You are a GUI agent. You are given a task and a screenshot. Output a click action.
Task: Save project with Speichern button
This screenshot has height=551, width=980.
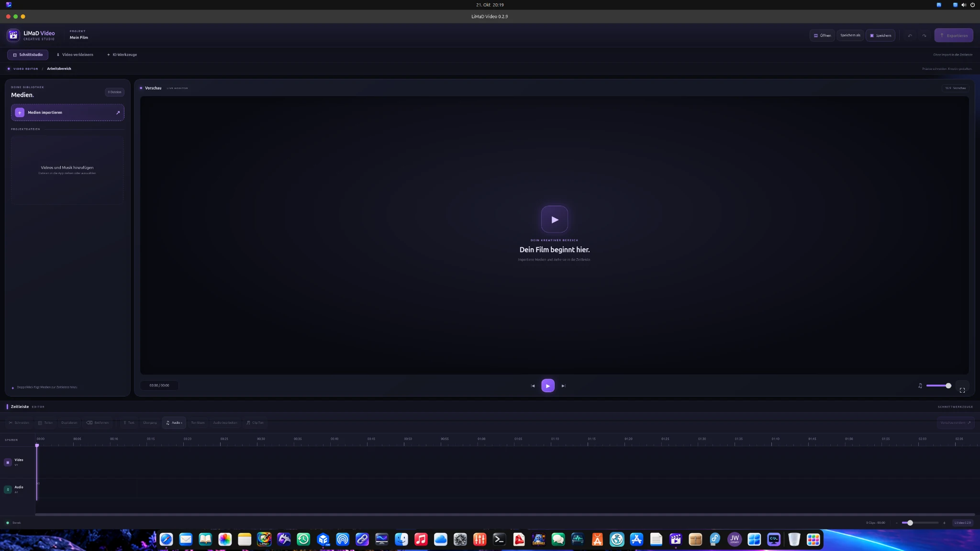(x=880, y=35)
